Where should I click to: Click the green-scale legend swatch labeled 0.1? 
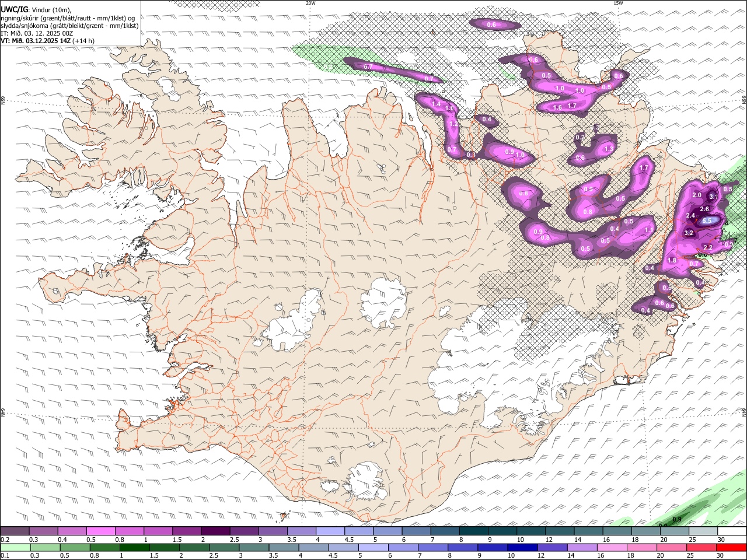(x=15, y=547)
